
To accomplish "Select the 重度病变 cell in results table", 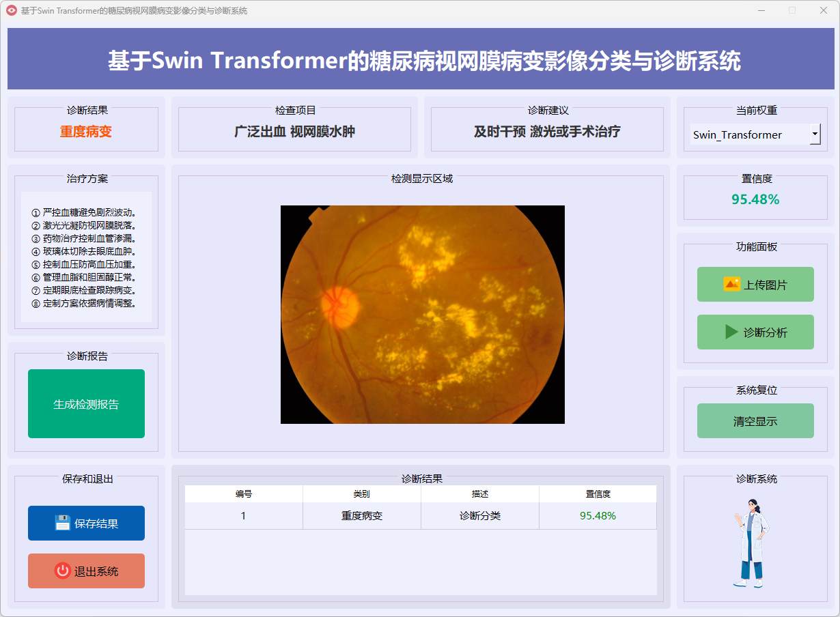I will [362, 516].
